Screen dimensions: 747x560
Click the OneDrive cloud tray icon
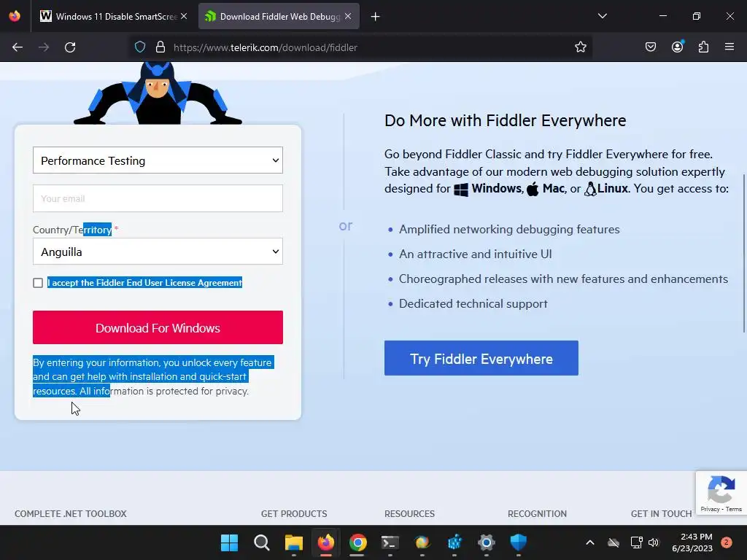(x=614, y=542)
